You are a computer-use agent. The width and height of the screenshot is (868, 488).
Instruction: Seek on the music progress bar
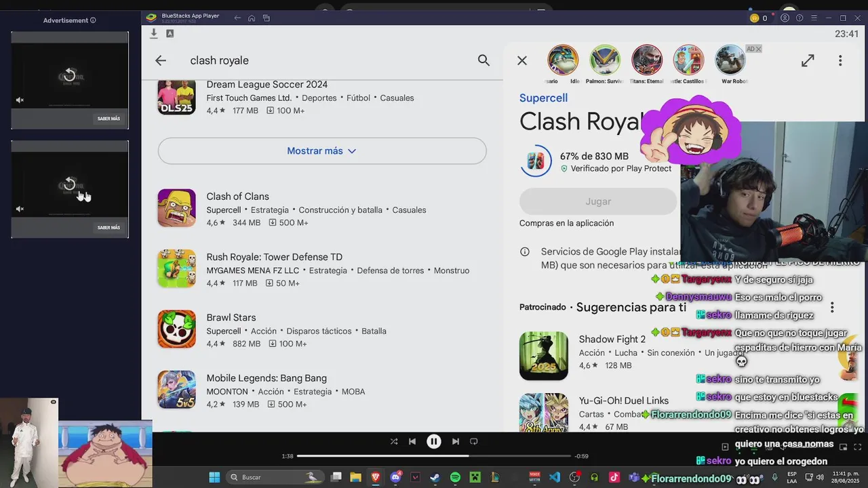click(x=434, y=456)
